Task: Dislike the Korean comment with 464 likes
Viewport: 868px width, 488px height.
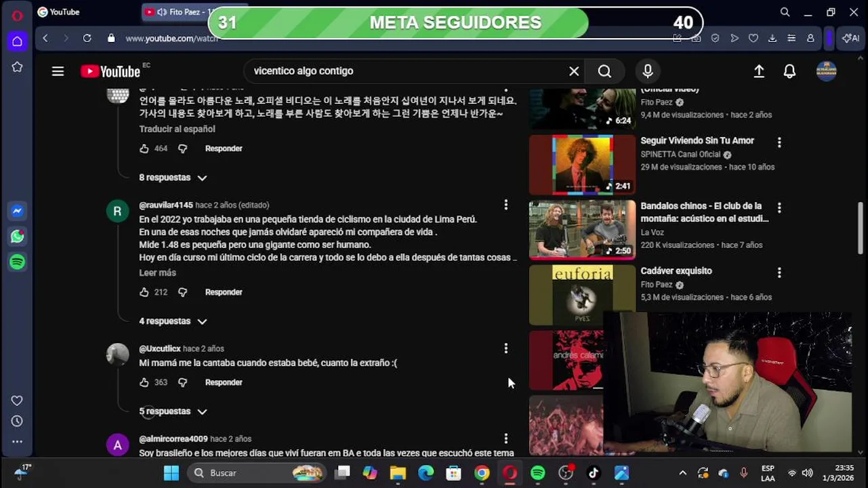Action: point(182,148)
